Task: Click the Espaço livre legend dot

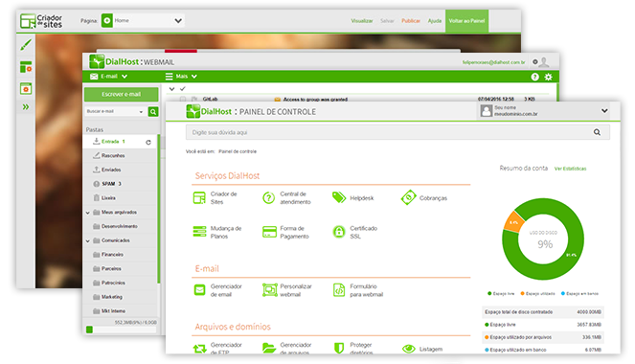Action: coord(489,293)
